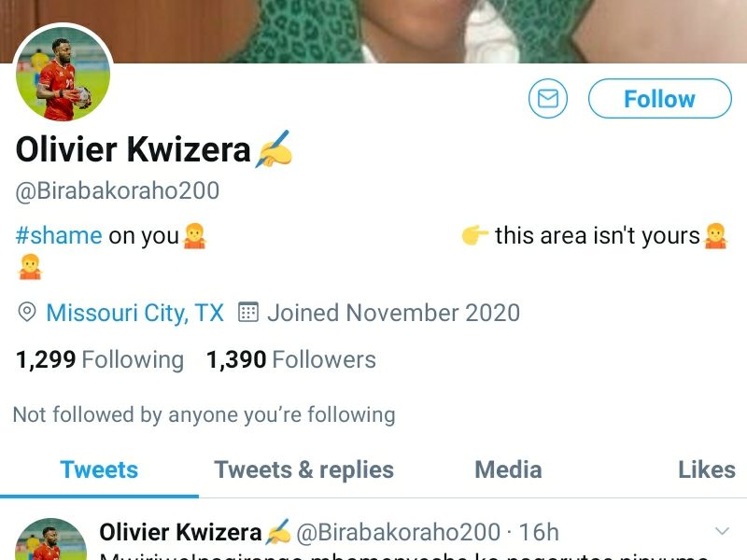Click the #shame hashtag link
The image size is (747, 560).
[59, 235]
